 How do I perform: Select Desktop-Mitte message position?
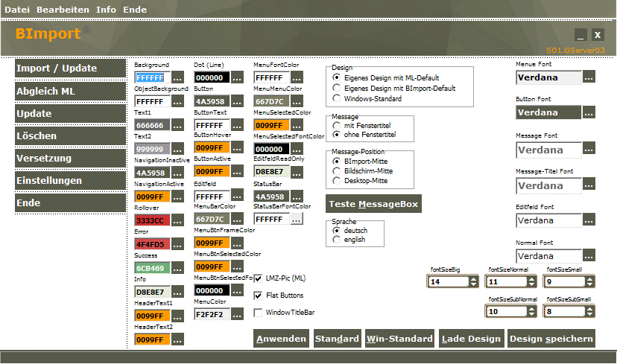[360, 181]
